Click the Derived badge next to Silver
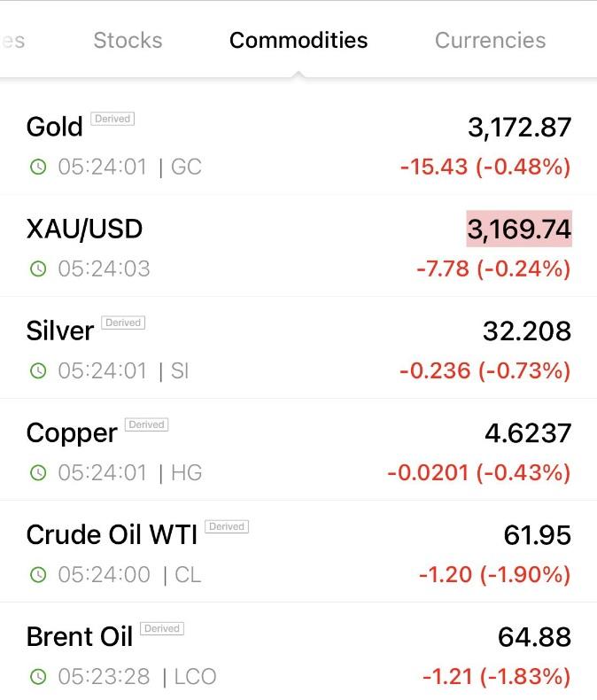597x700 pixels. tap(123, 323)
